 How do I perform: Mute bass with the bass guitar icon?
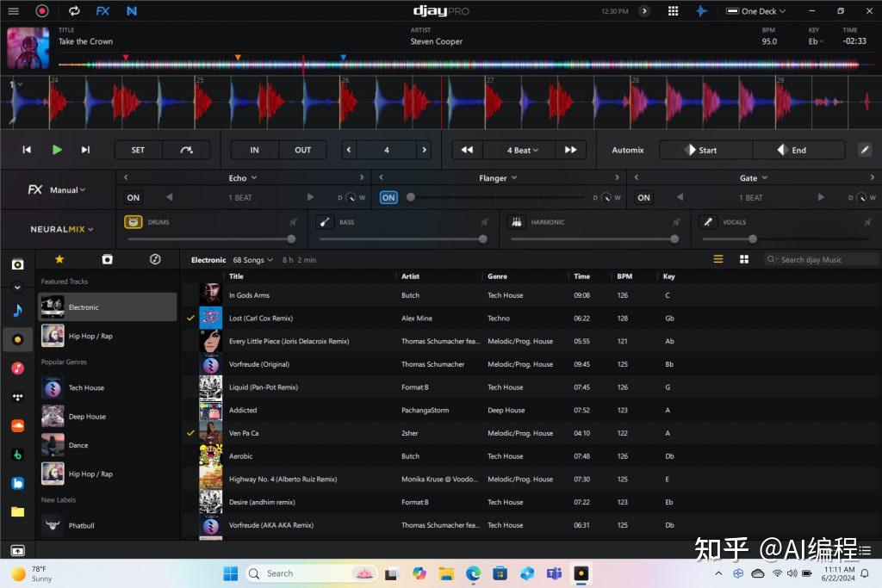325,222
